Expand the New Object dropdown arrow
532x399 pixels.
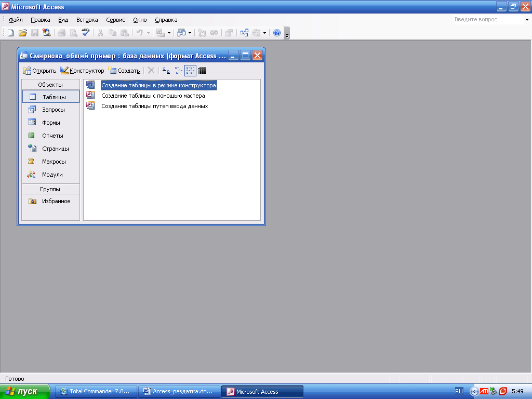pyautogui.click(x=264, y=33)
